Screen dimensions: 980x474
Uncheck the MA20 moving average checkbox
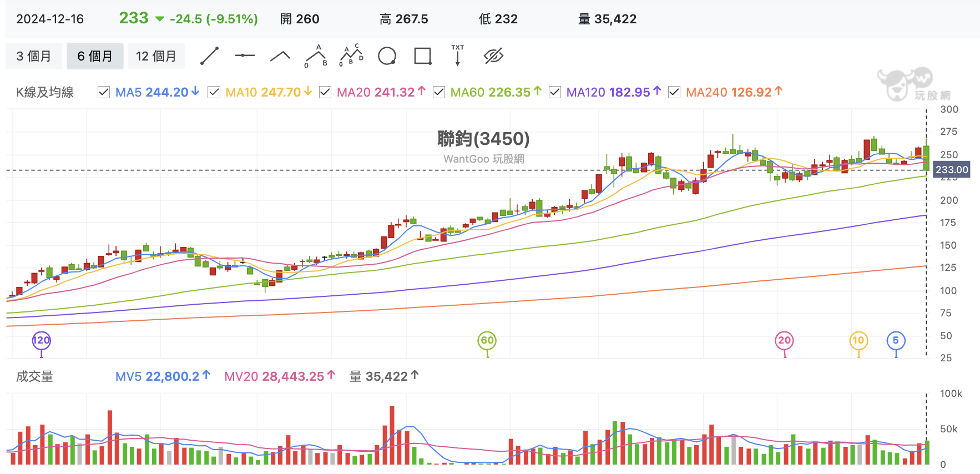tap(325, 92)
